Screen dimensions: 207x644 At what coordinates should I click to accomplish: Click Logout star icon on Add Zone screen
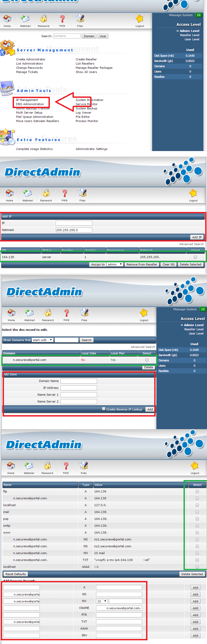144,313
